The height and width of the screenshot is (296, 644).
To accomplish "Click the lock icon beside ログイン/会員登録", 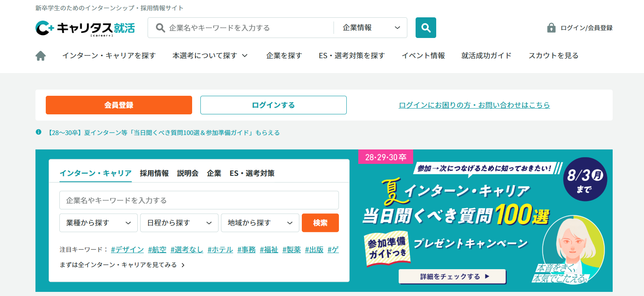I will tap(551, 28).
